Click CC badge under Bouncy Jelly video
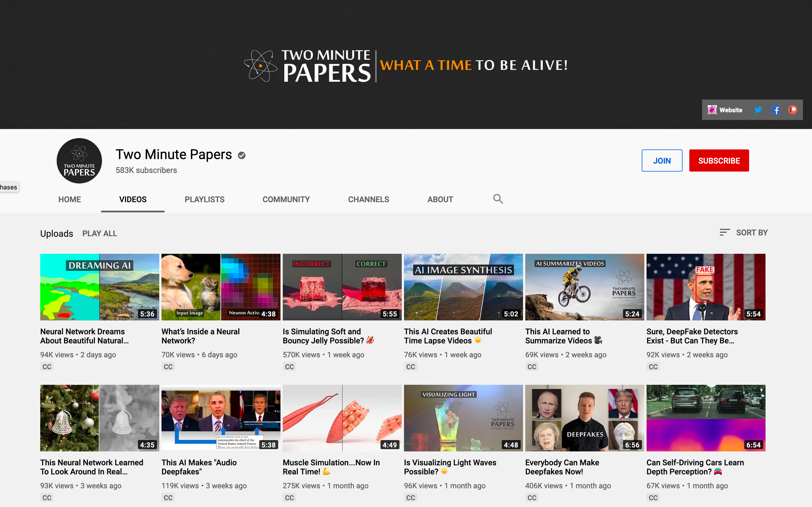 290,367
